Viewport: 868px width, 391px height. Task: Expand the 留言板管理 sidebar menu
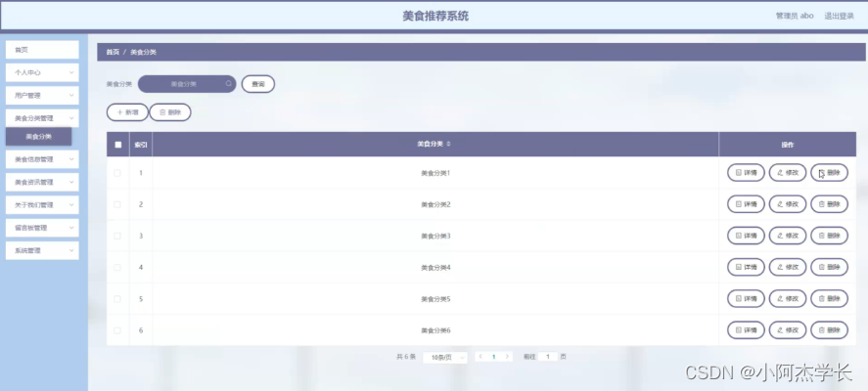point(42,228)
